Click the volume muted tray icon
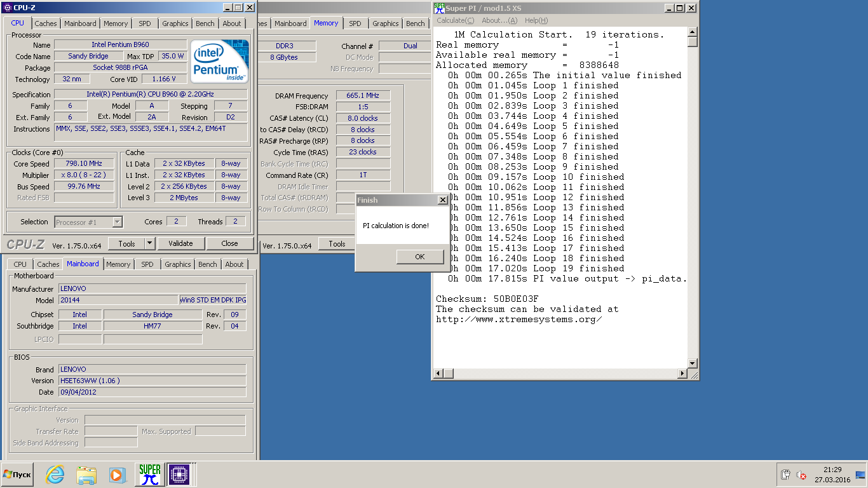 coord(802,475)
